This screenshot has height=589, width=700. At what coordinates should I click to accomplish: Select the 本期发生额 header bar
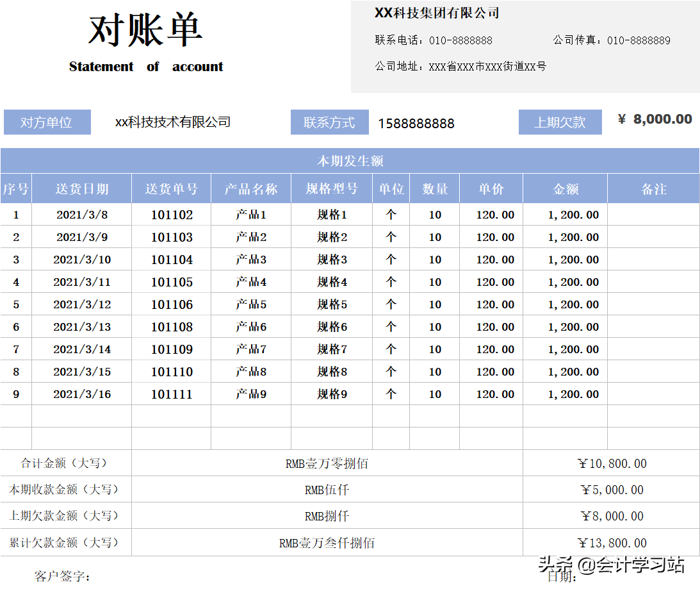click(x=350, y=162)
